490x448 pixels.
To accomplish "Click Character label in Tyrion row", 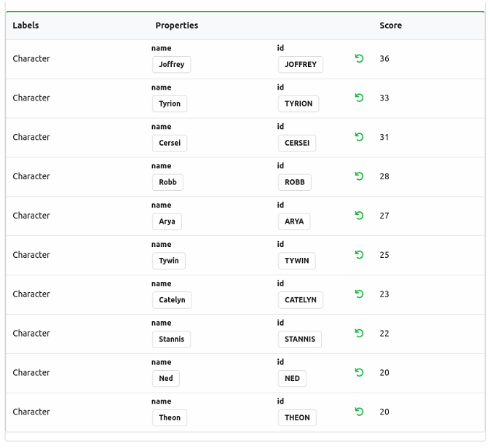I will point(31,98).
